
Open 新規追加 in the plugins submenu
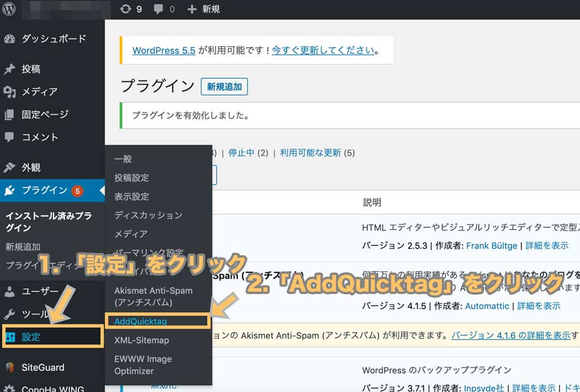(x=23, y=247)
